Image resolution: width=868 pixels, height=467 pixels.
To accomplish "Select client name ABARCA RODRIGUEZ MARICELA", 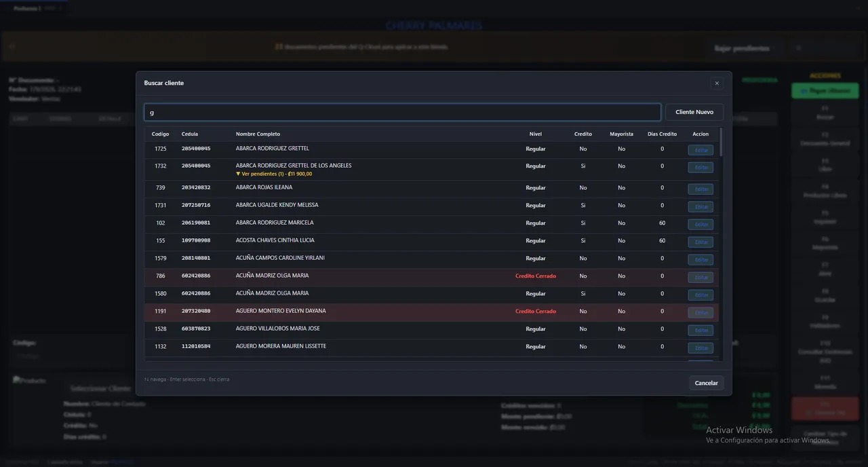I will pyautogui.click(x=275, y=223).
